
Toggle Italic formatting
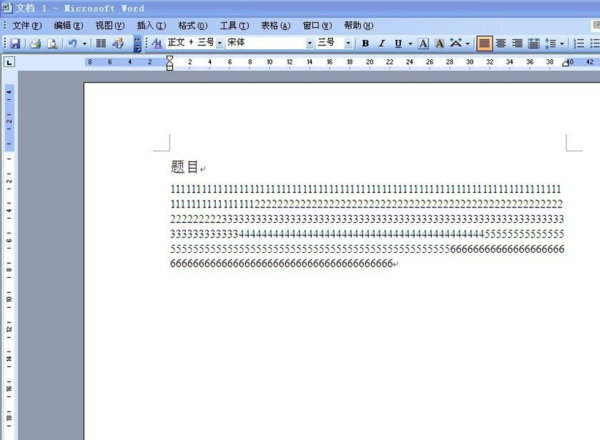pyautogui.click(x=382, y=43)
